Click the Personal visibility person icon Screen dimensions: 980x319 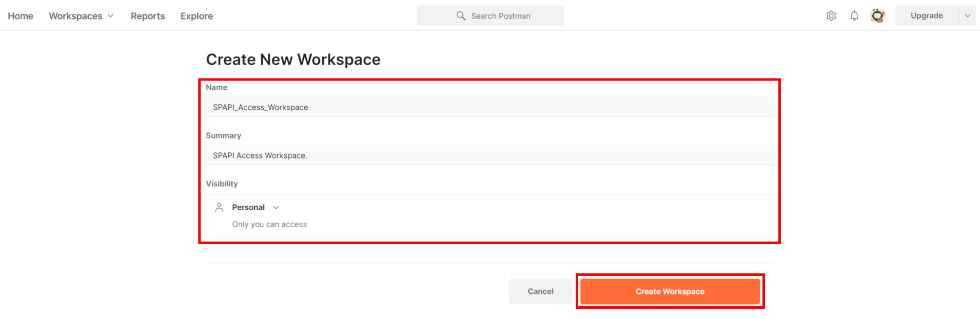point(219,207)
